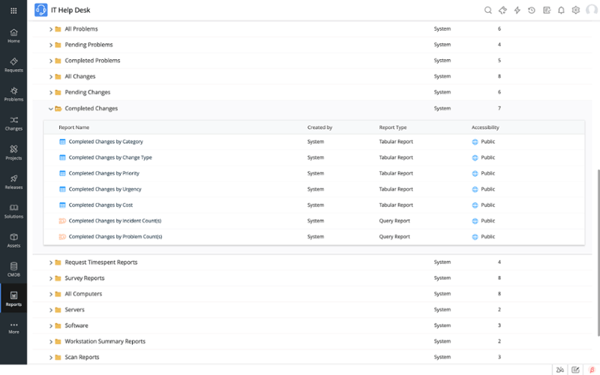Viewport: 600px width, 375px height.
Task: Click the Pending Changes folder name
Action: click(88, 92)
